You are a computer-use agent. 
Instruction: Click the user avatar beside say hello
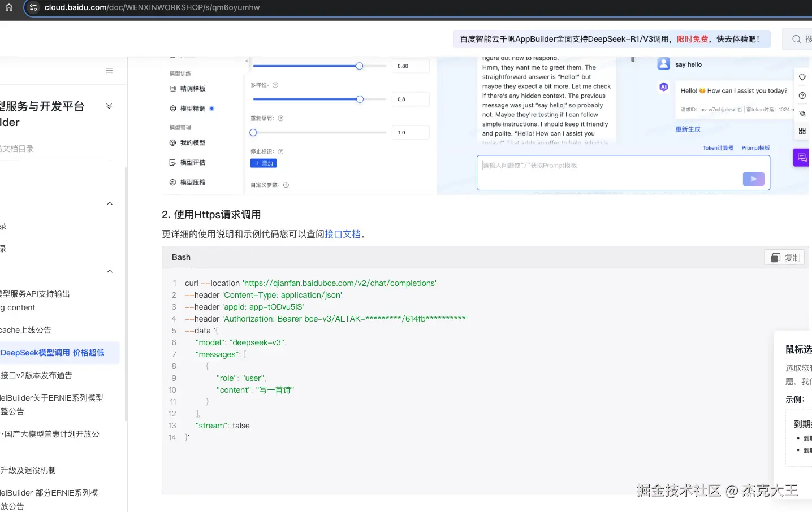coord(664,64)
